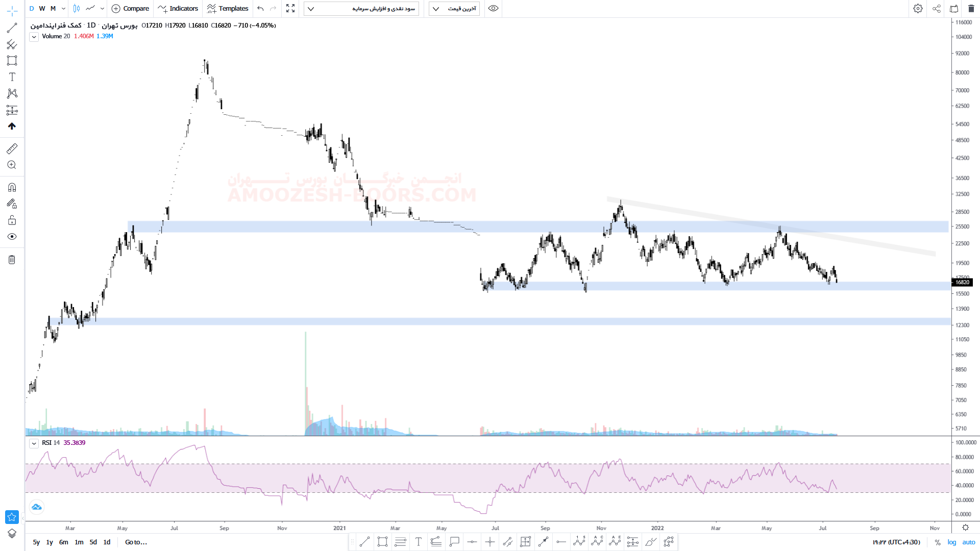Click the Compare button
Screen dimensions: 980x551
pos(130,9)
